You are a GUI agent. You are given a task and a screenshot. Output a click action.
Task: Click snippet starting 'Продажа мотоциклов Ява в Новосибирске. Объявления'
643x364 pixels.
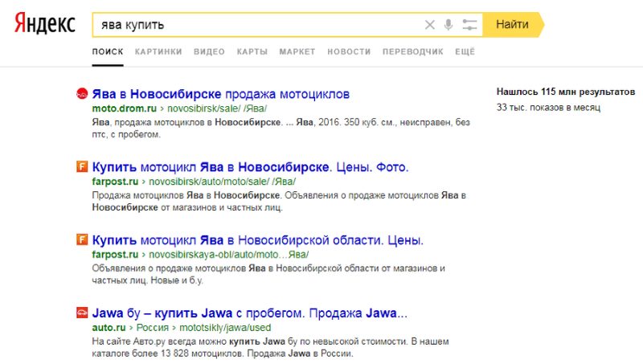(279, 201)
